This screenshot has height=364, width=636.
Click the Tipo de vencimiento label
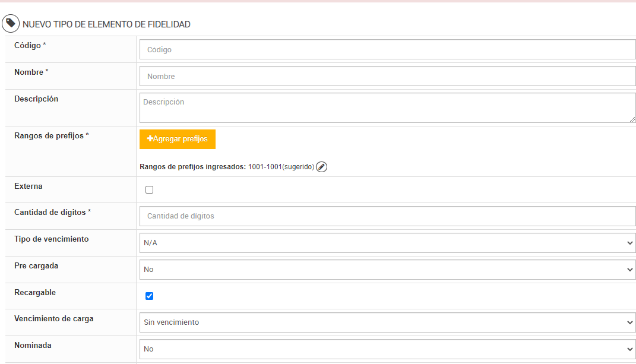click(x=51, y=239)
